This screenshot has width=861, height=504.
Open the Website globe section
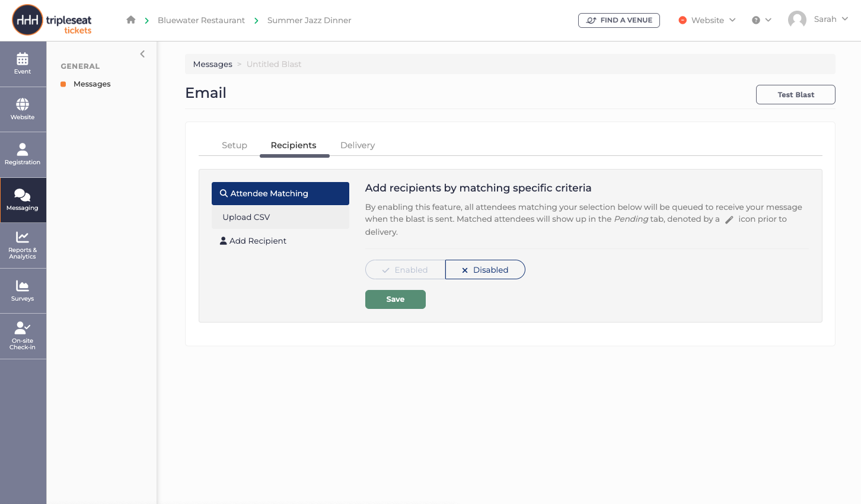click(x=23, y=109)
